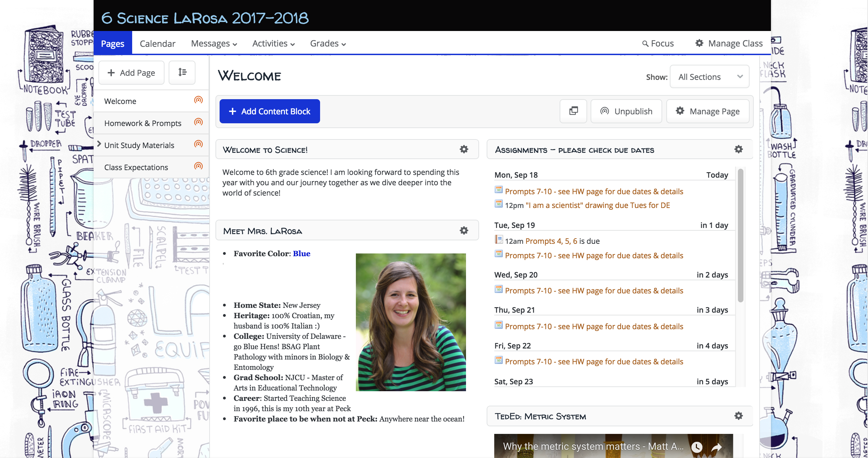Image resolution: width=868 pixels, height=458 pixels.
Task: Click the Add Content Block button
Action: [x=269, y=111]
